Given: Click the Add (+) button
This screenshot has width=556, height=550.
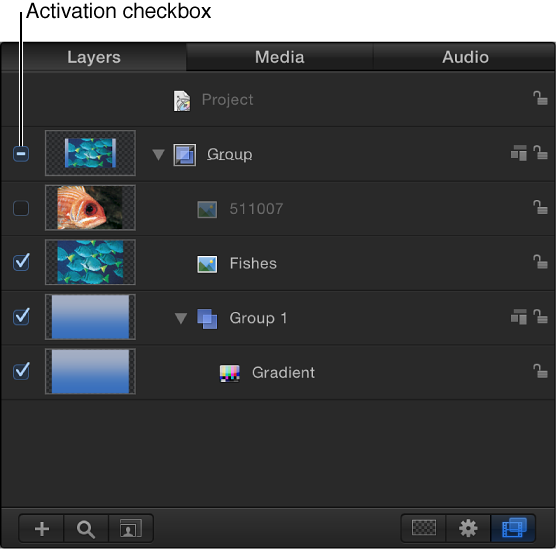Looking at the screenshot, I should click(x=41, y=529).
